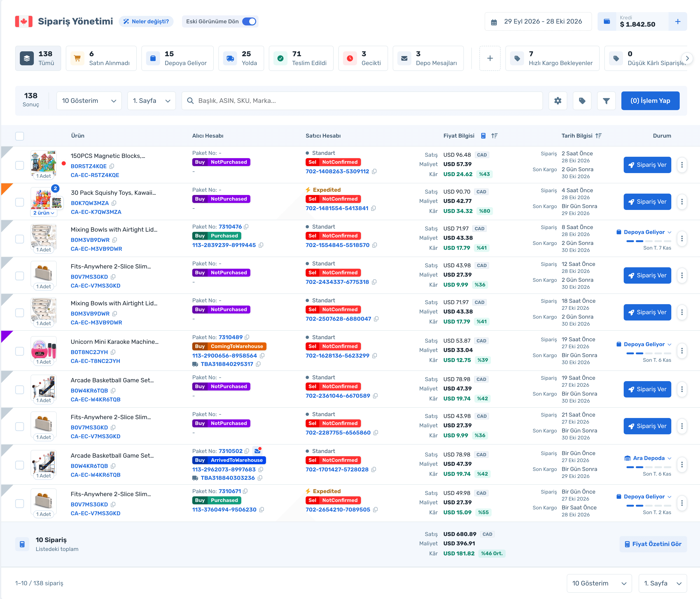Toggle Eski Görünüme Dön switch
This screenshot has height=599, width=700.
[x=249, y=22]
